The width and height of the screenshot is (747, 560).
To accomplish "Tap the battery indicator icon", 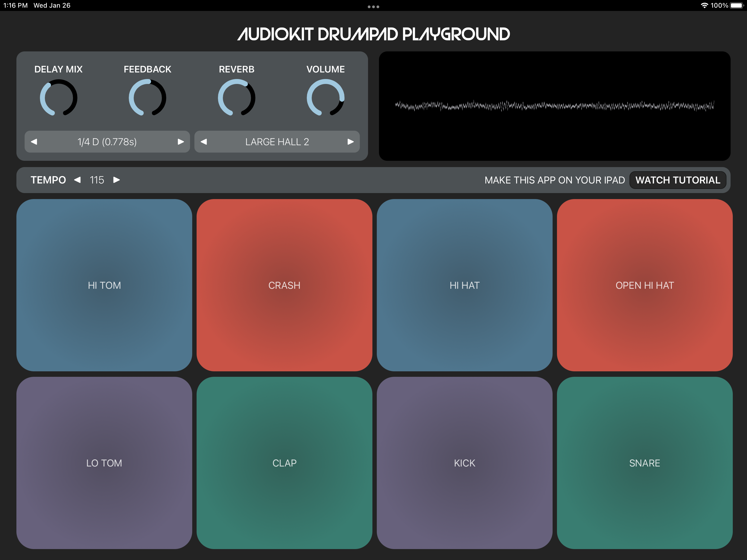I will [737, 5].
